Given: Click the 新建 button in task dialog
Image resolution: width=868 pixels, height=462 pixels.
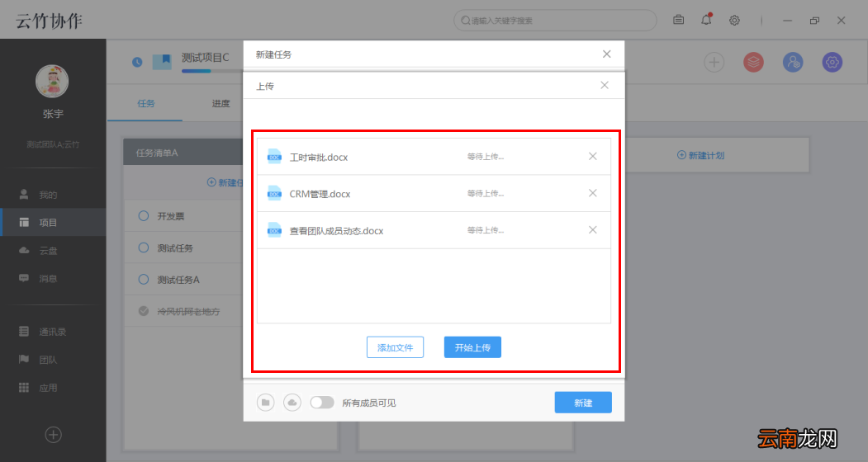Looking at the screenshot, I should tap(583, 403).
